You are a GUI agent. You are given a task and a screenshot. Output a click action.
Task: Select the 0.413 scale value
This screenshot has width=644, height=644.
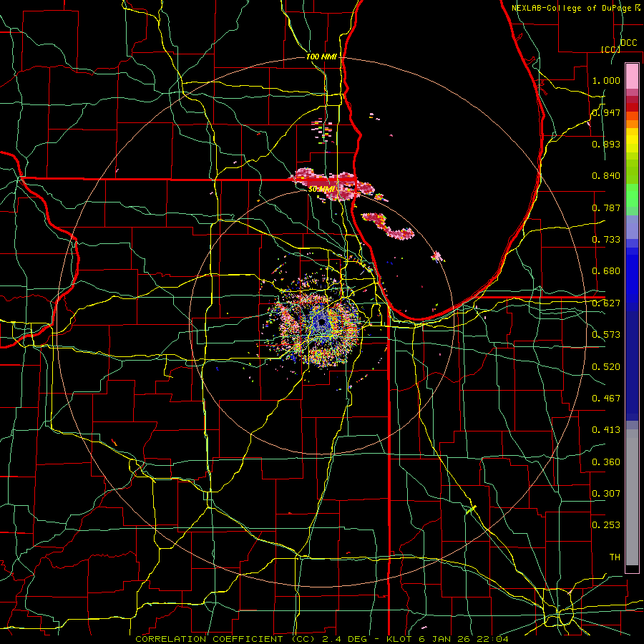[x=606, y=430]
